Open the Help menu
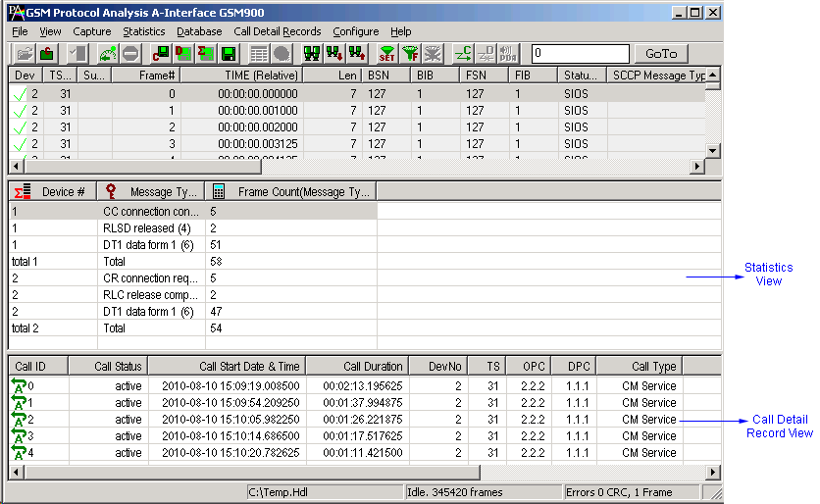This screenshot has height=504, width=820. pyautogui.click(x=400, y=31)
